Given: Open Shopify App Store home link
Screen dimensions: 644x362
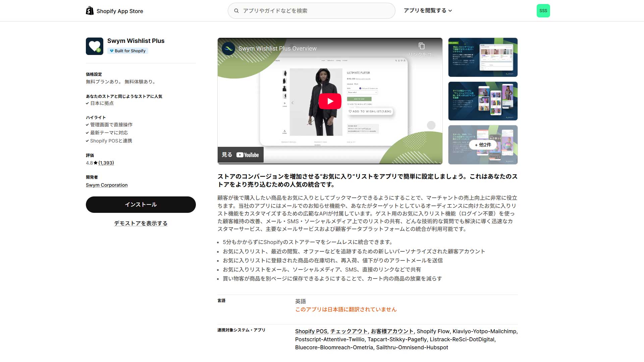Looking at the screenshot, I should (114, 11).
